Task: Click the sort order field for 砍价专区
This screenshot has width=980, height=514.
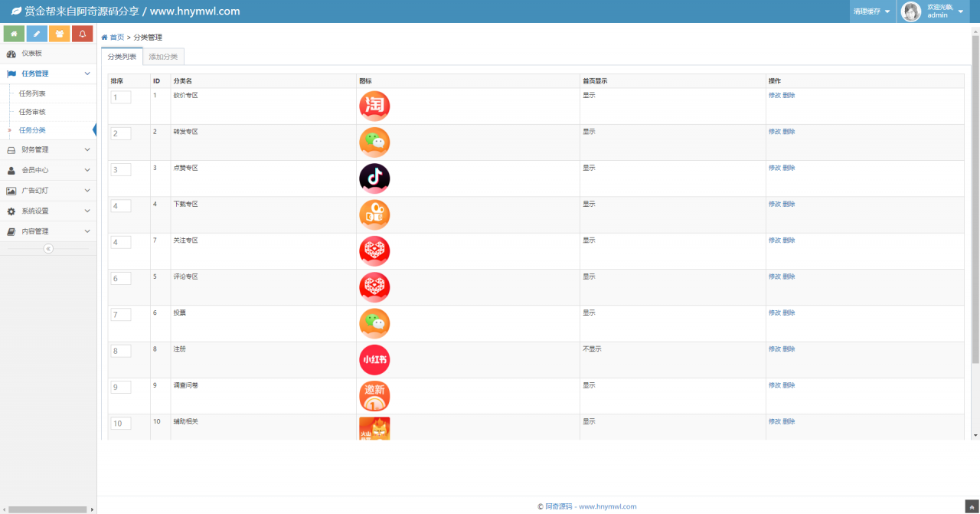Action: click(121, 97)
